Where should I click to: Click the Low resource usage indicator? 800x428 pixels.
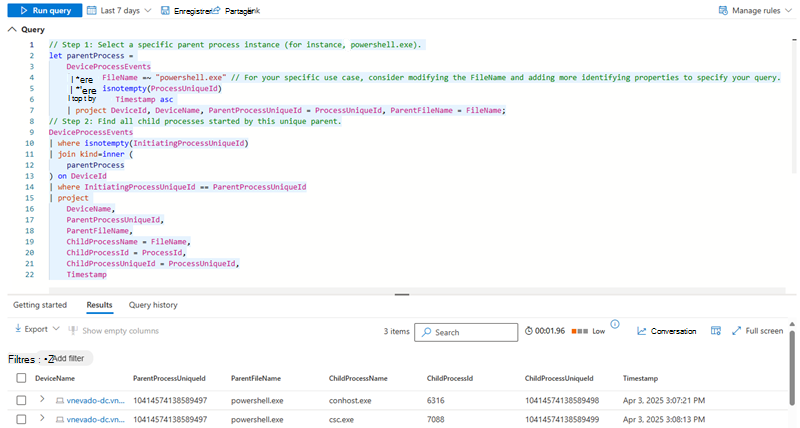[588, 331]
